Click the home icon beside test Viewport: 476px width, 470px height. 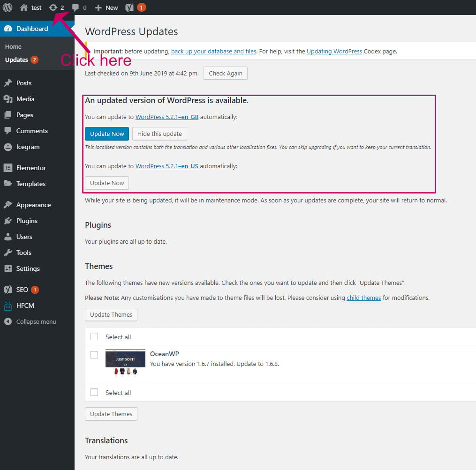[x=23, y=7]
